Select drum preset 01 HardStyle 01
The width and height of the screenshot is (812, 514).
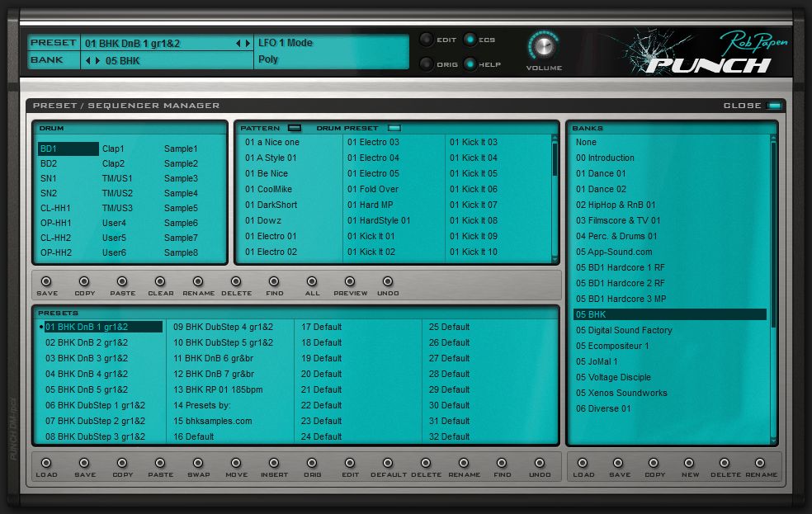coord(379,220)
